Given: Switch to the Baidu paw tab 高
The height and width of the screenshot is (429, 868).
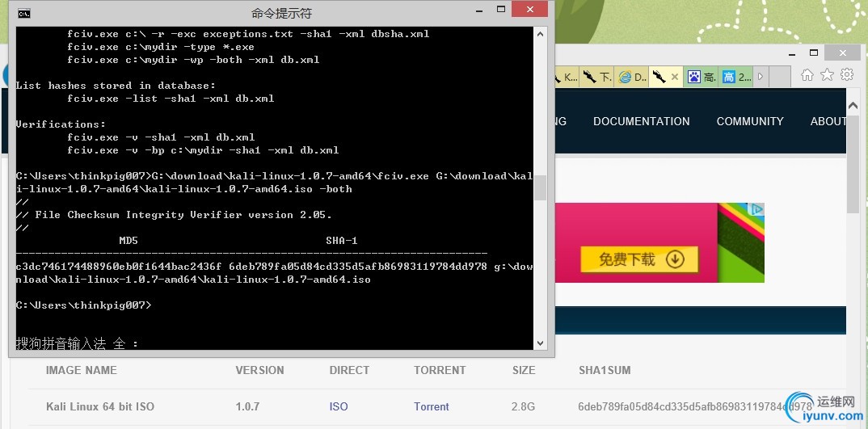Looking at the screenshot, I should click(x=702, y=78).
